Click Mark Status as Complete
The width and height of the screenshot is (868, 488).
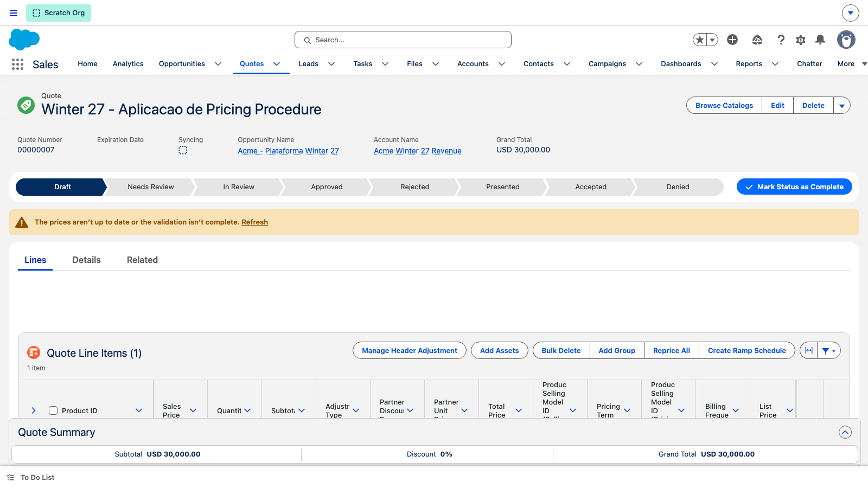click(794, 187)
